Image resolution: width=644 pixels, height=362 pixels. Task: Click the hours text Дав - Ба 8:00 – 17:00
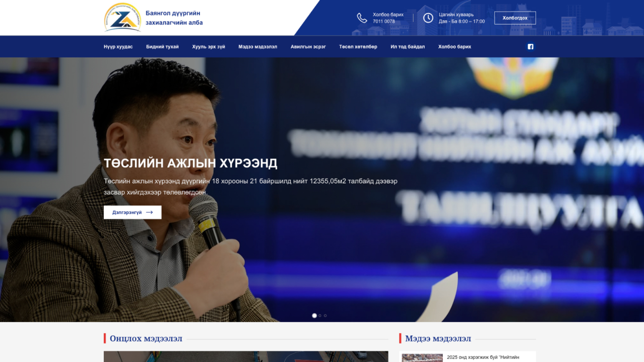pos(462,22)
